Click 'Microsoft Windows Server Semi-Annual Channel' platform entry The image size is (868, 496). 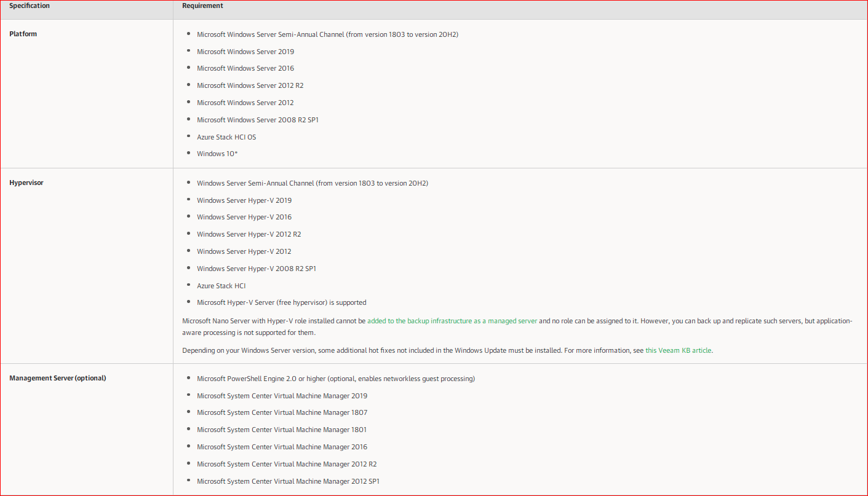[x=327, y=34]
